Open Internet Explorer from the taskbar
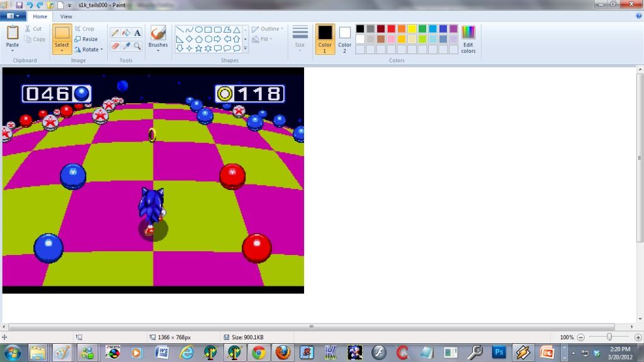 [x=186, y=353]
